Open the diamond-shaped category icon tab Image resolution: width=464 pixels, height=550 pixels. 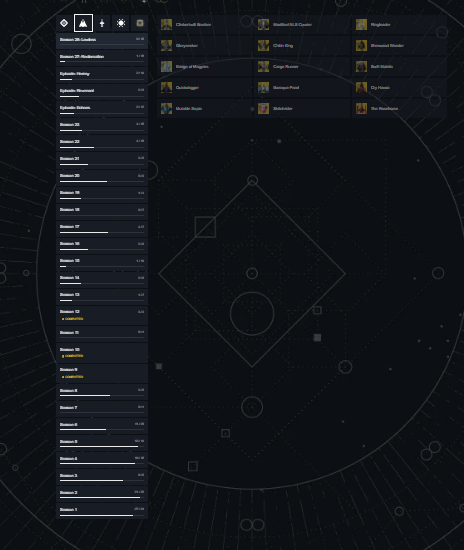click(x=64, y=23)
